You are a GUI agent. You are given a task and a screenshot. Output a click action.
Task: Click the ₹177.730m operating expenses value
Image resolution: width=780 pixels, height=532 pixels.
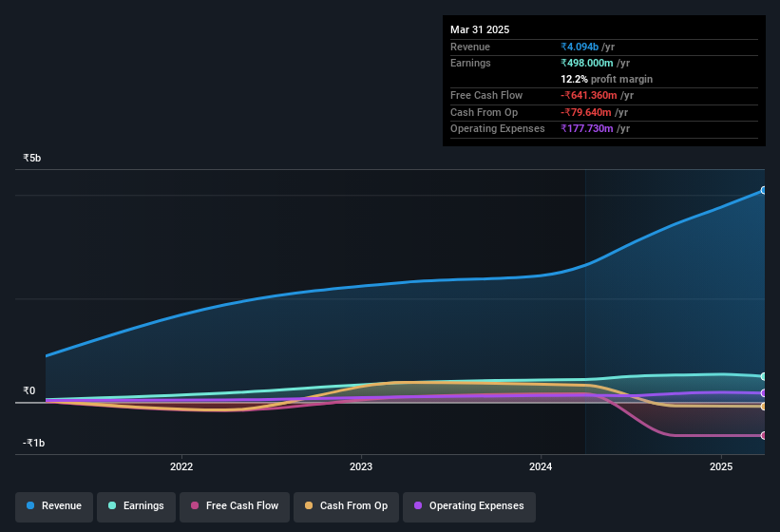(x=587, y=128)
